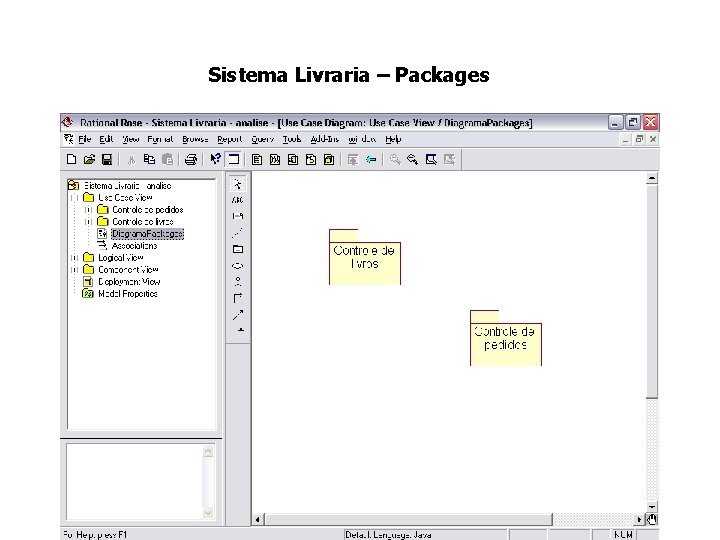This screenshot has width=720, height=540.
Task: Select the Note tool in toolbox
Action: (238, 216)
